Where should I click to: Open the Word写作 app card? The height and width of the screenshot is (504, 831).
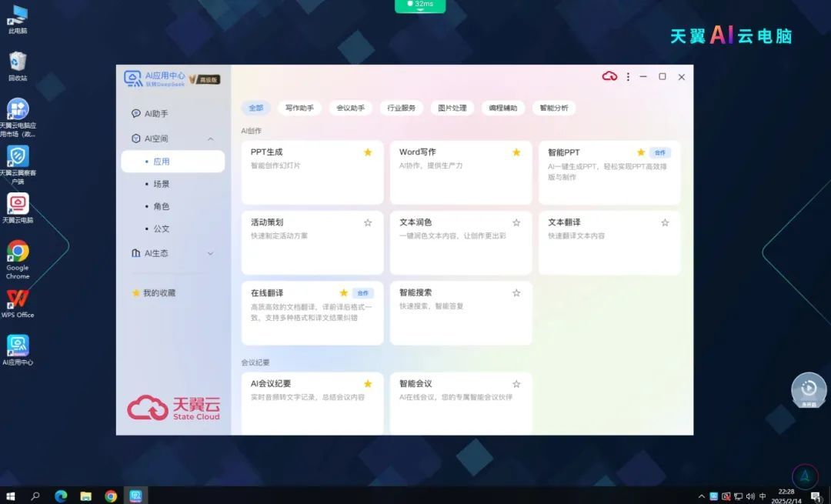[461, 172]
